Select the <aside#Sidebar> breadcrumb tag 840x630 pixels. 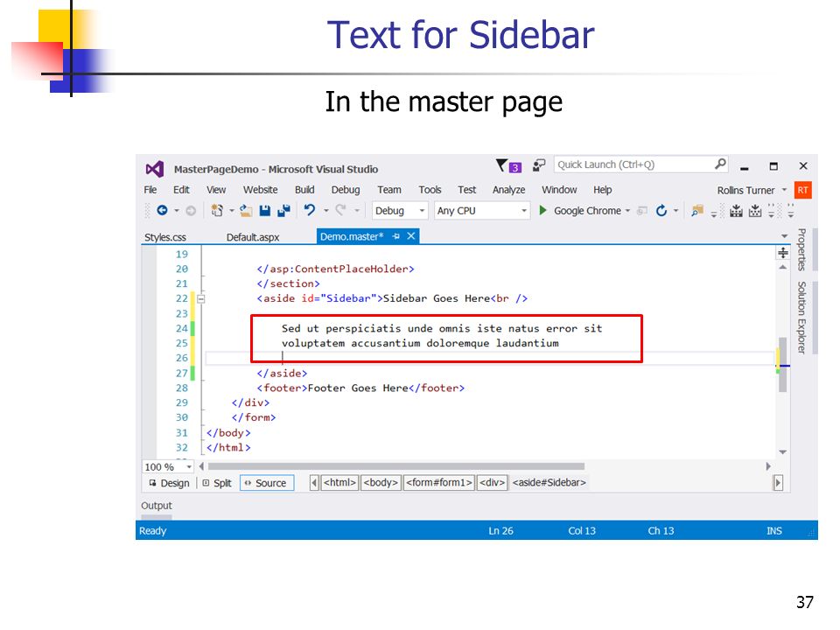coord(549,483)
